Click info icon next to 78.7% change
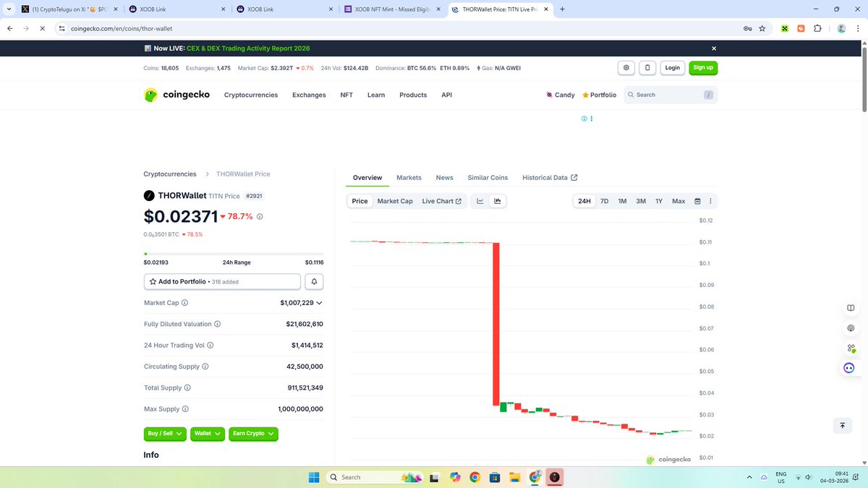 coord(260,216)
